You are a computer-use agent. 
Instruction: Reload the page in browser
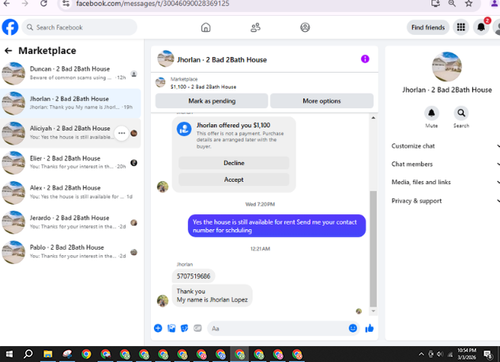click(44, 3)
